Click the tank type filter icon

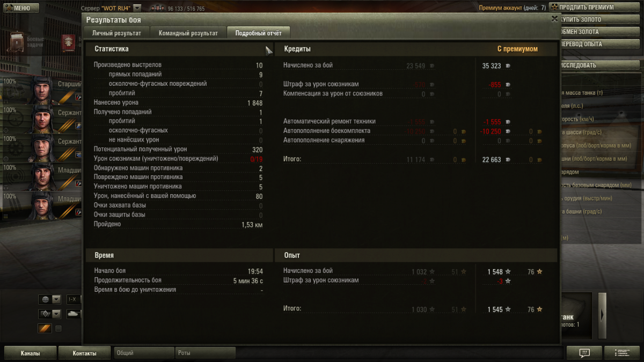(x=74, y=314)
